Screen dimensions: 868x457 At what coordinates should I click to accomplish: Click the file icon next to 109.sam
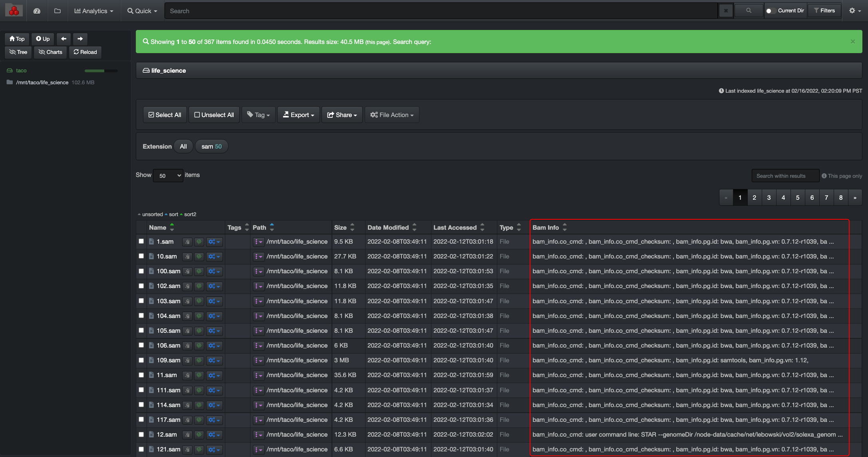click(x=151, y=360)
